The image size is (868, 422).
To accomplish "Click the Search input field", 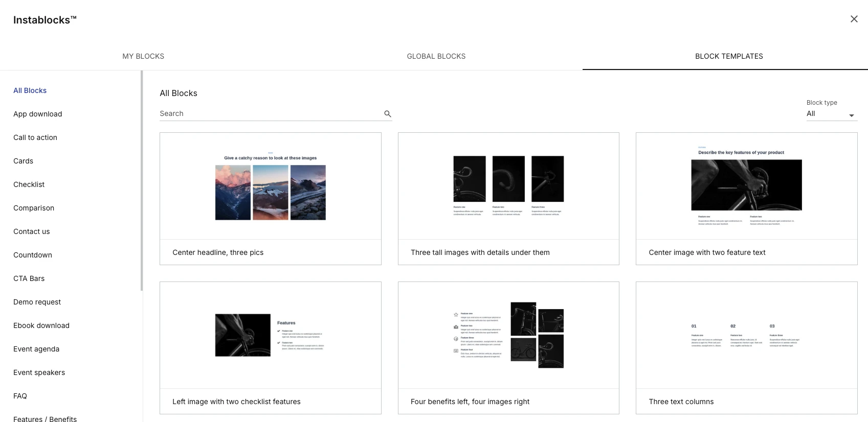I will (270, 113).
